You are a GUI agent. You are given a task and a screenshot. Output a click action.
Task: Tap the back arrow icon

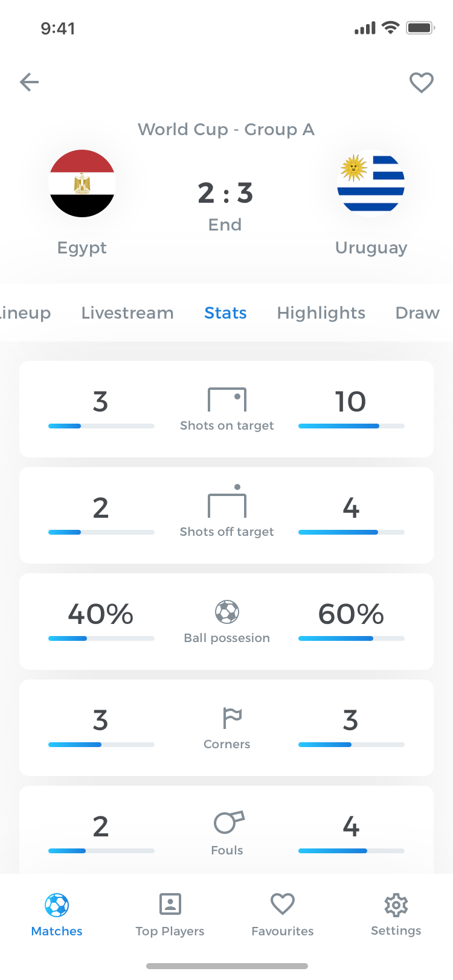[x=29, y=82]
